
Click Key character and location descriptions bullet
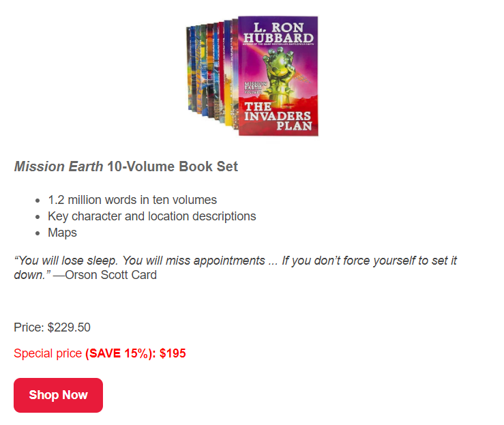151,216
